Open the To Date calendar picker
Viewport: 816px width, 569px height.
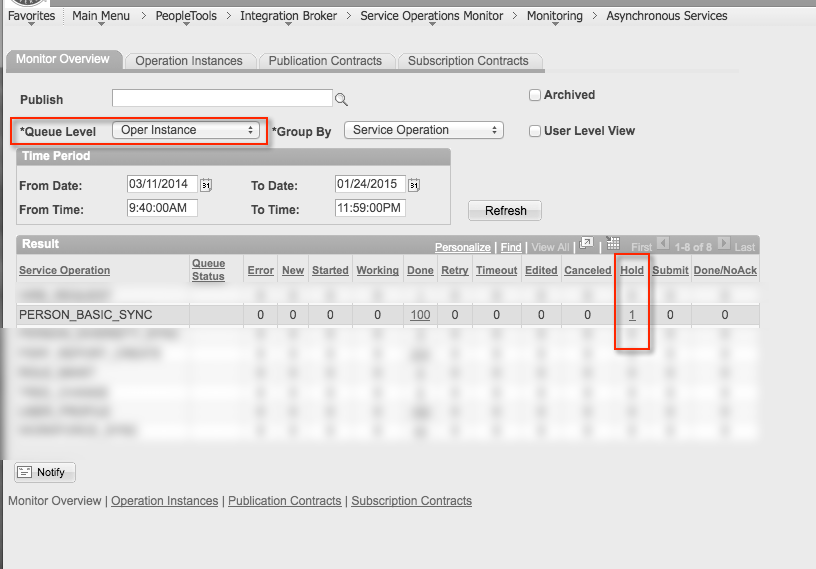click(x=414, y=185)
